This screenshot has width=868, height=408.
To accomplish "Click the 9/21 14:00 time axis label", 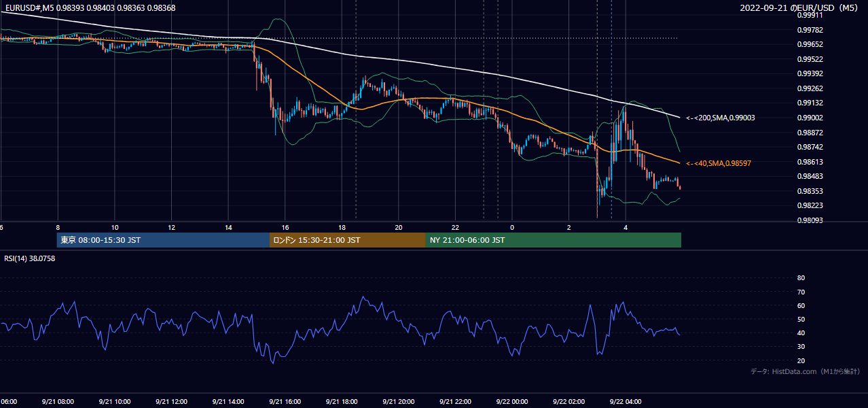I will pos(228,402).
